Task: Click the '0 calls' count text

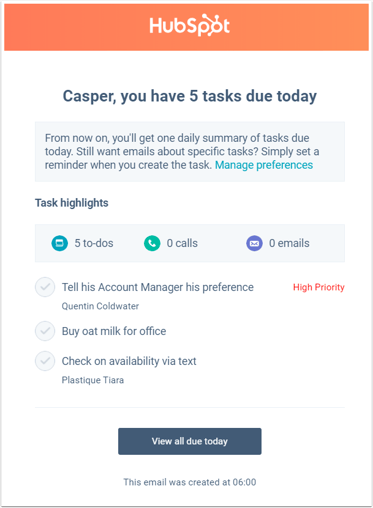Action: coord(182,243)
